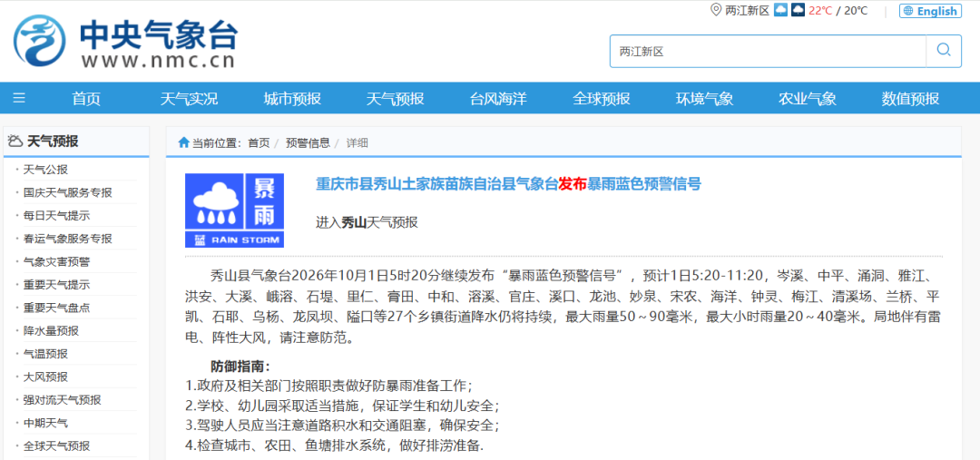Go to 环境气象 navigation item

tap(704, 98)
